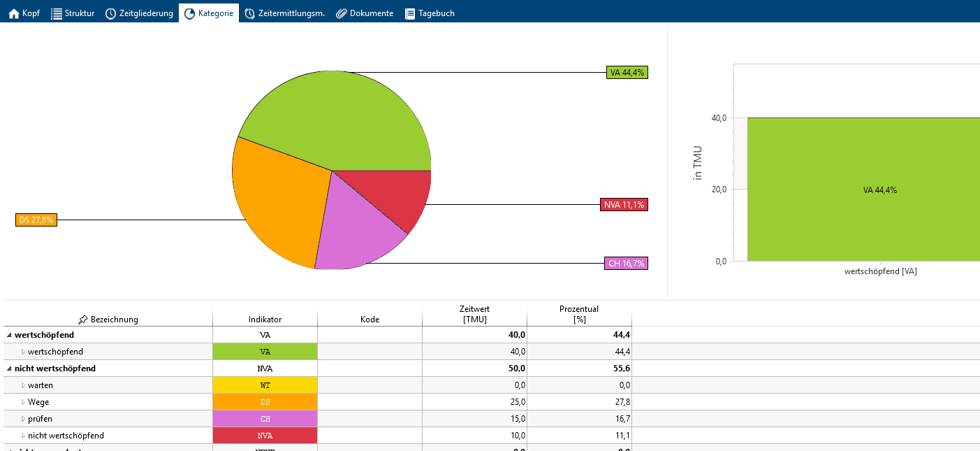Click the home icon on the Kopf tab
This screenshot has height=451, width=980.
[14, 13]
